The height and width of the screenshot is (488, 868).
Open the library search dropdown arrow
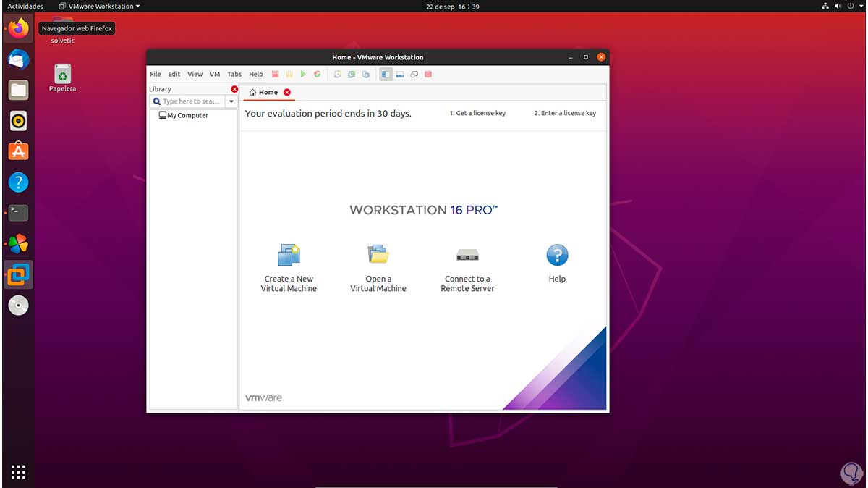pos(231,101)
